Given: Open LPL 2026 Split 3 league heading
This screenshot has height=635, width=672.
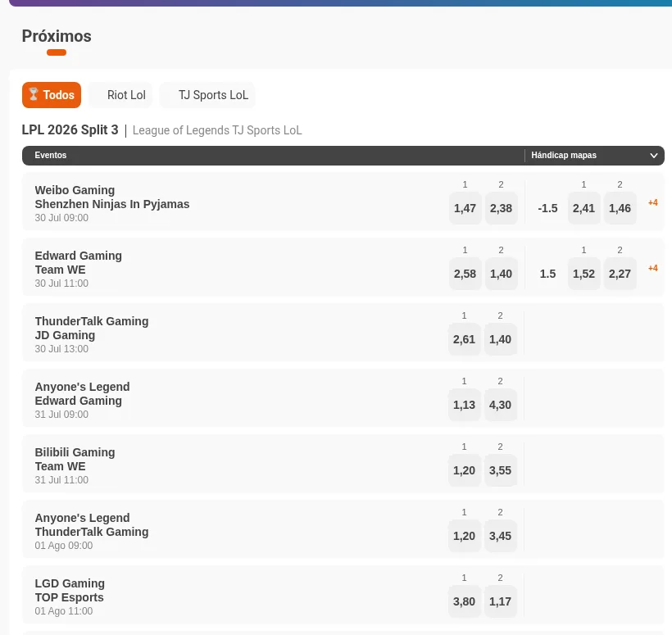Looking at the screenshot, I should coord(70,129).
